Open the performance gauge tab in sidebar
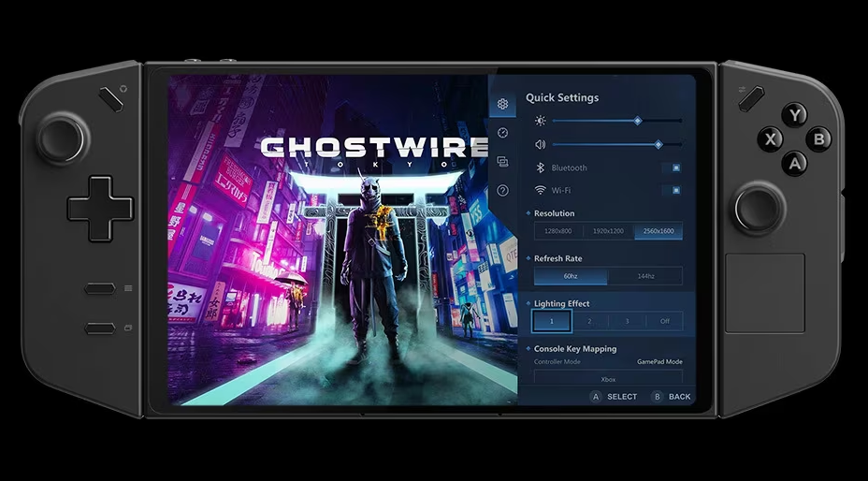Viewport: 868px width, 481px height. [502, 133]
